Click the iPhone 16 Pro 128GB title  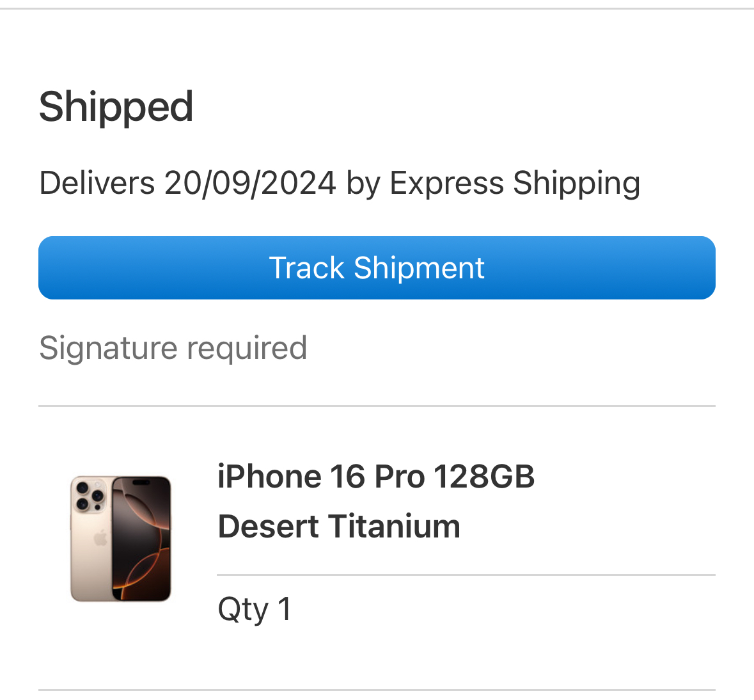pyautogui.click(x=375, y=477)
